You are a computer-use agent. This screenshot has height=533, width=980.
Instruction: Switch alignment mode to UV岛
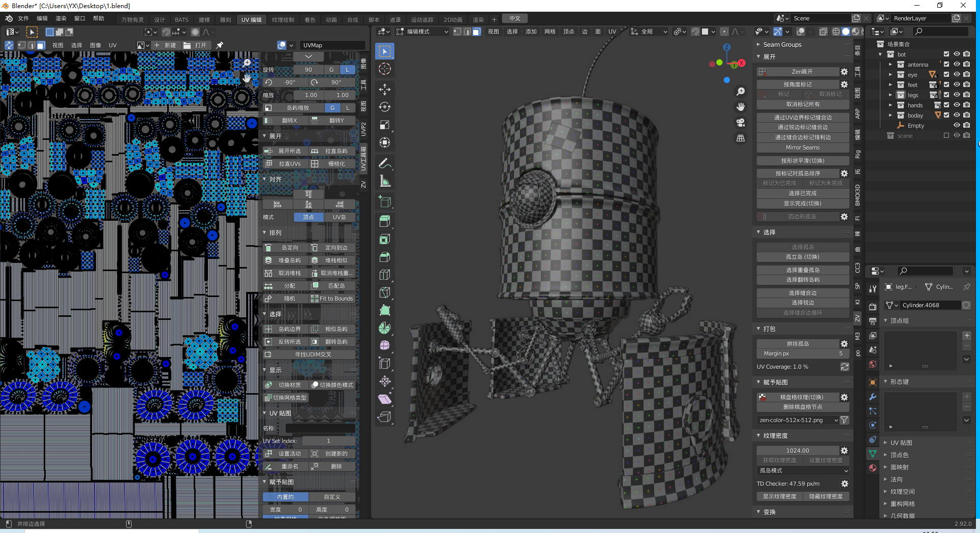(340, 217)
